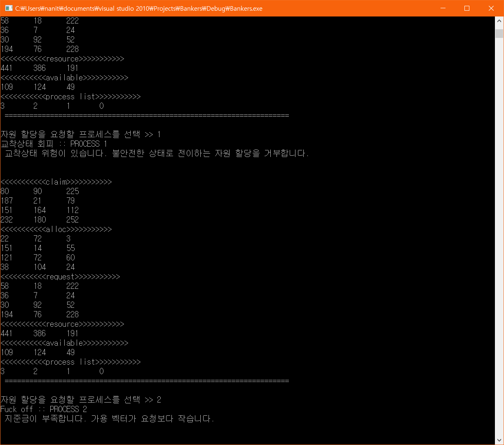Click the line '자원 할당을 요청할 프로세스를 선택 >> 2'
The width and height of the screenshot is (504, 445).
point(81,400)
